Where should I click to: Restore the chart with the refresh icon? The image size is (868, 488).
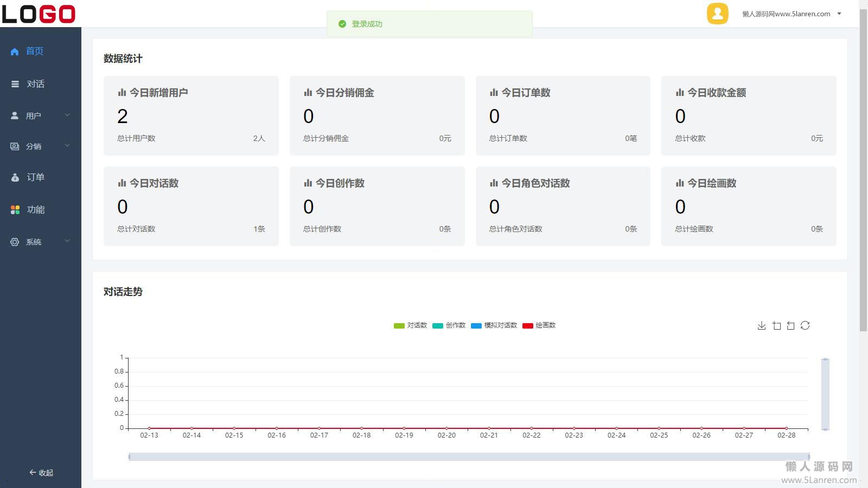[805, 325]
